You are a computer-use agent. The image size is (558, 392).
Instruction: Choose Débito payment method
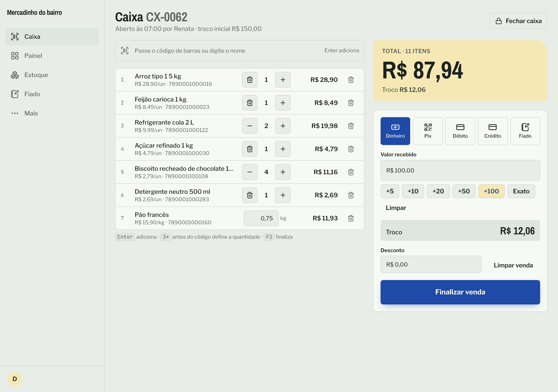point(460,131)
